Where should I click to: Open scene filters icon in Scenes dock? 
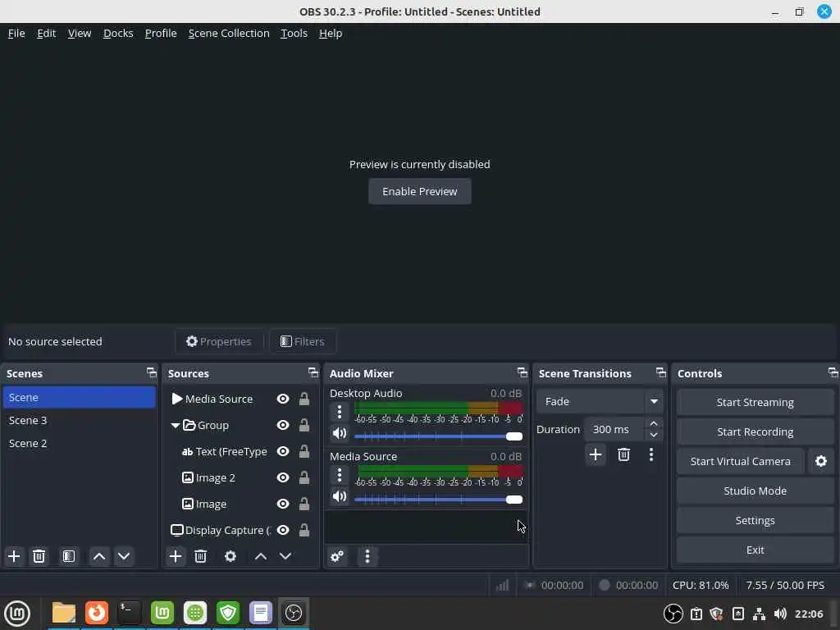(69, 556)
